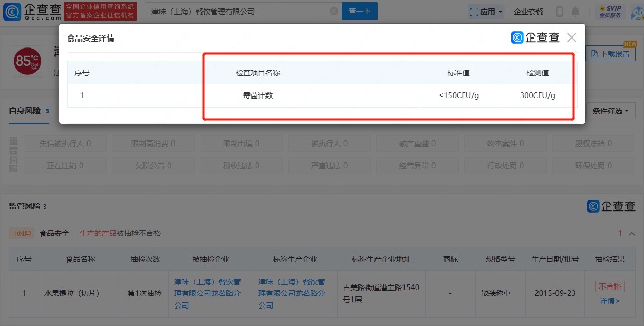Screen dimensions: 644x326
Task: Open the 条件筛选 dropdown
Action: click(610, 111)
